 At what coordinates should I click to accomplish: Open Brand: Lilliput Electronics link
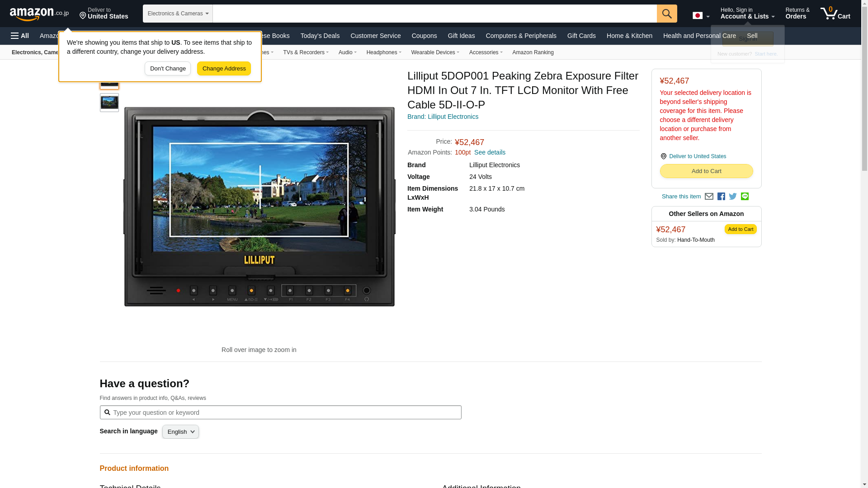(x=443, y=117)
